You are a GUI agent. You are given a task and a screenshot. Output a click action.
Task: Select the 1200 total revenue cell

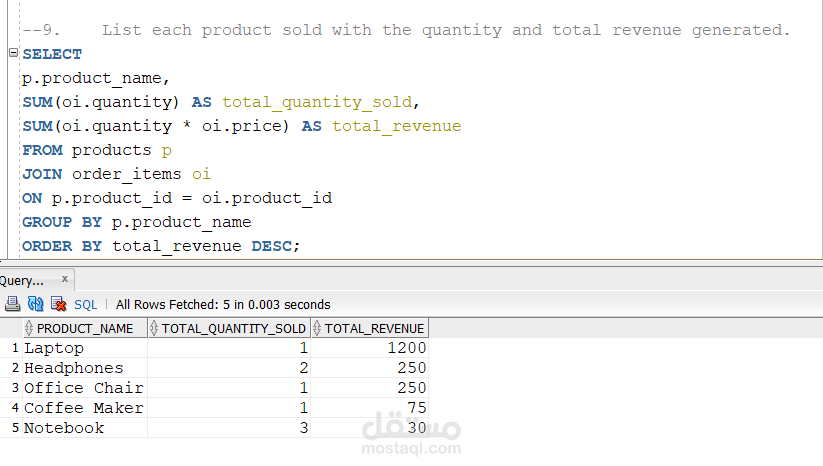(x=370, y=348)
